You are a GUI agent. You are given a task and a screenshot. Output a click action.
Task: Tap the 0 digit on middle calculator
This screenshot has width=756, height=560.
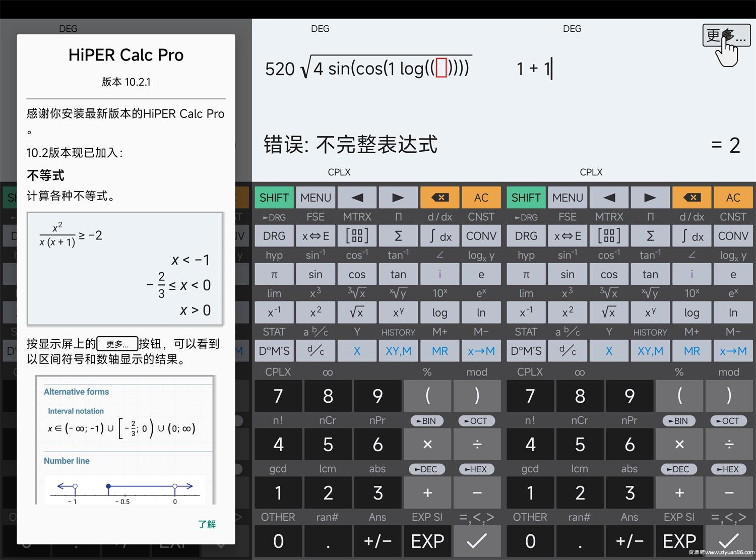pos(278,541)
